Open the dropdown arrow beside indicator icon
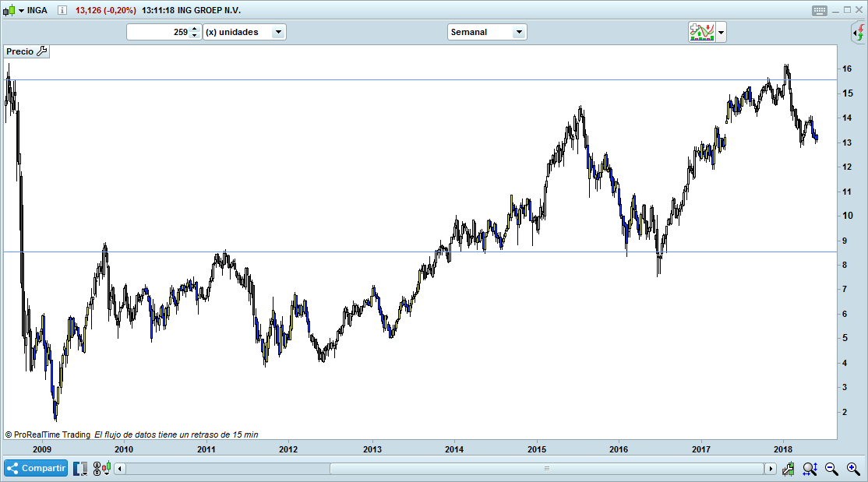Image resolution: width=868 pixels, height=482 pixels. pyautogui.click(x=722, y=32)
